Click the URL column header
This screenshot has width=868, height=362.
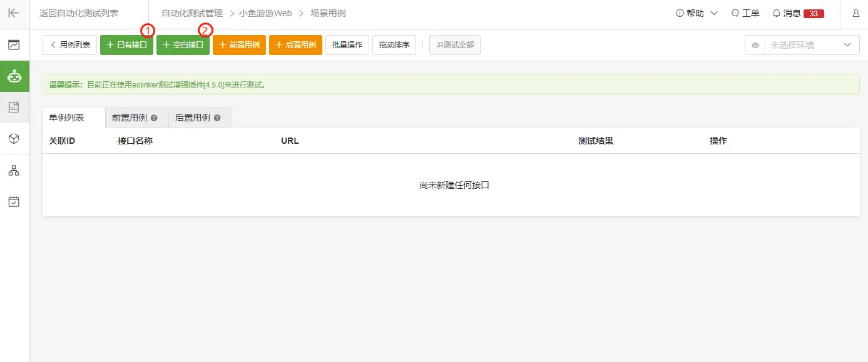point(290,141)
